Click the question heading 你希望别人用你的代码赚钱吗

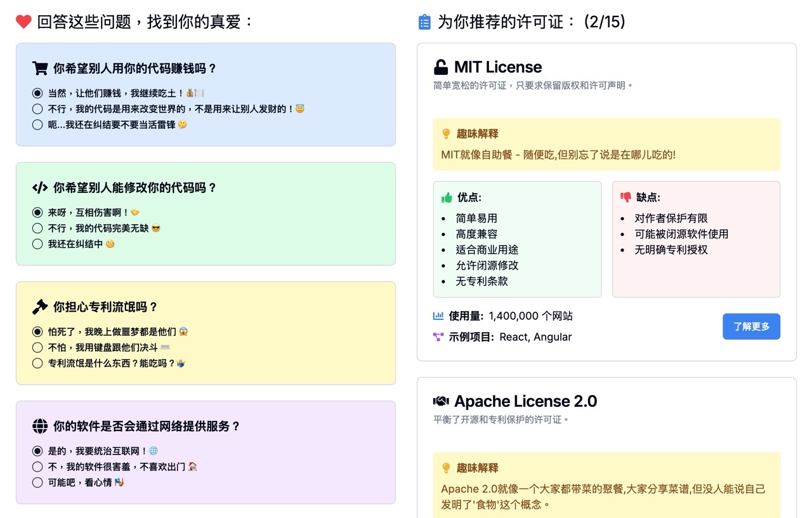(x=134, y=69)
